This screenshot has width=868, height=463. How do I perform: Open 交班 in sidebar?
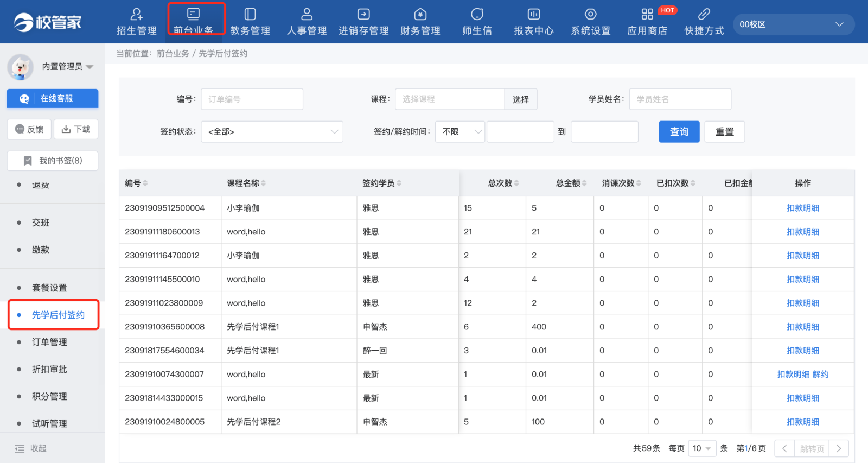(x=41, y=223)
